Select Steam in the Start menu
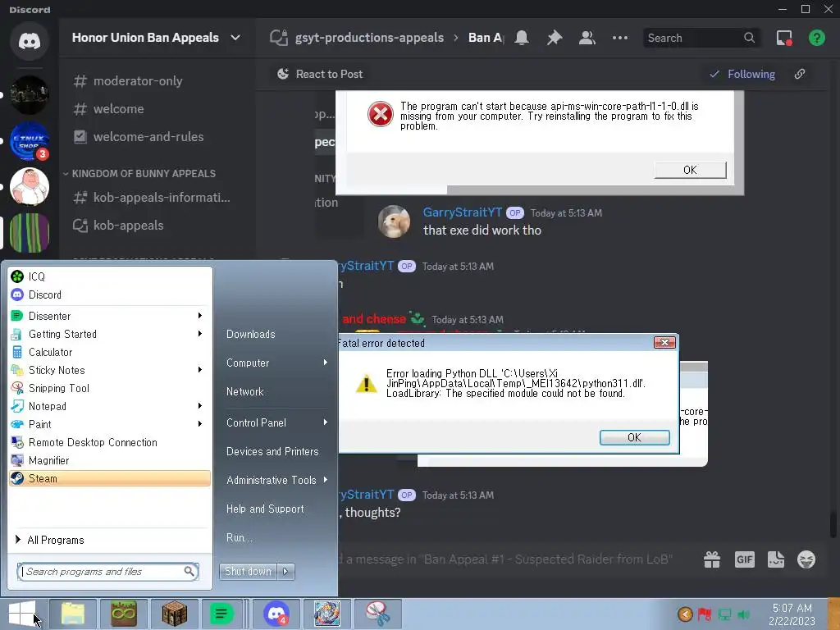The height and width of the screenshot is (630, 840). coord(110,478)
